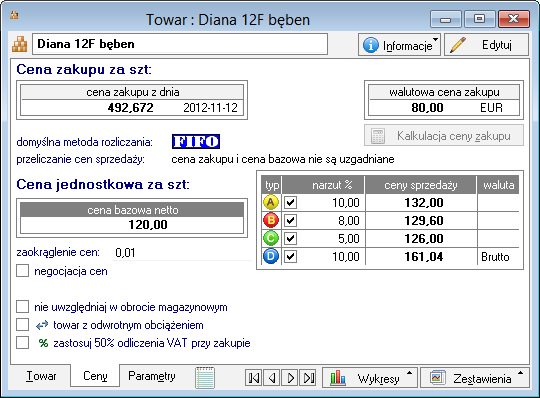Go to last record
540x398 pixels.
click(x=308, y=378)
